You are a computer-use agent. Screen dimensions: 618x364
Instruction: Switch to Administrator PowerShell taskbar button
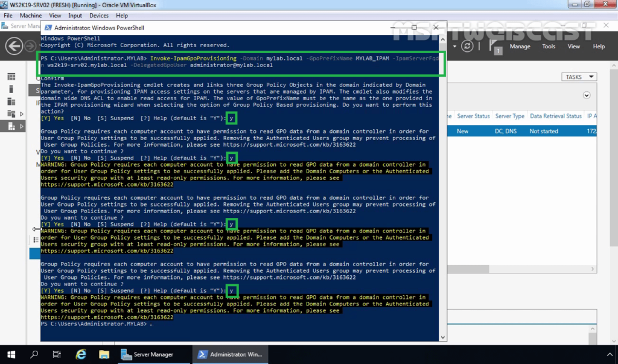230,354
